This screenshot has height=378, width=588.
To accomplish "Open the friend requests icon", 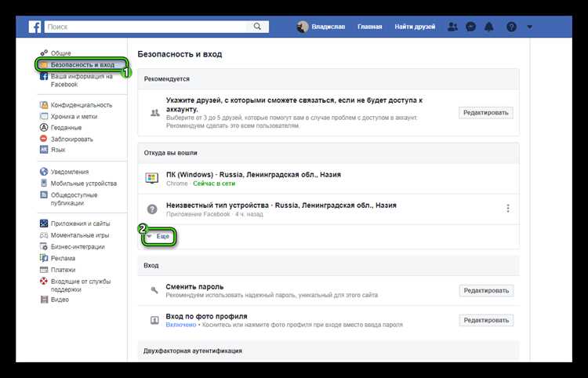I will 452,27.
